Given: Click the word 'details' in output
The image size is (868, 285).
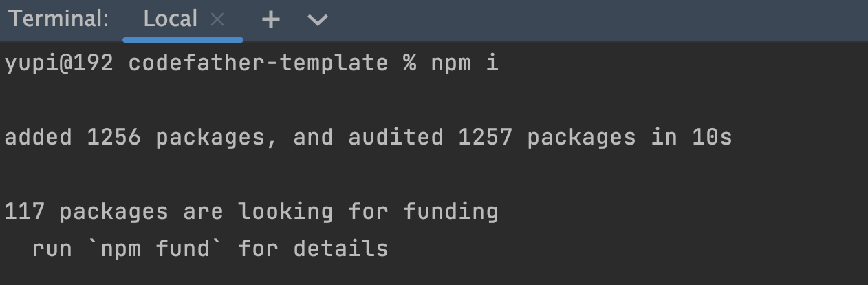Looking at the screenshot, I should pos(341,248).
